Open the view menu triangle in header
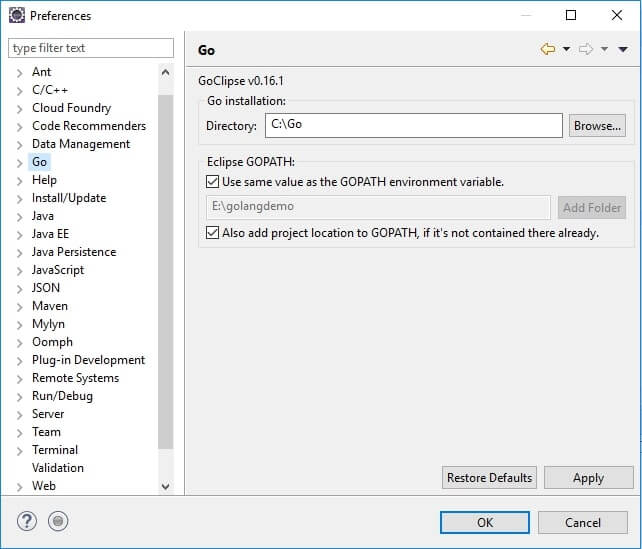 pyautogui.click(x=623, y=49)
